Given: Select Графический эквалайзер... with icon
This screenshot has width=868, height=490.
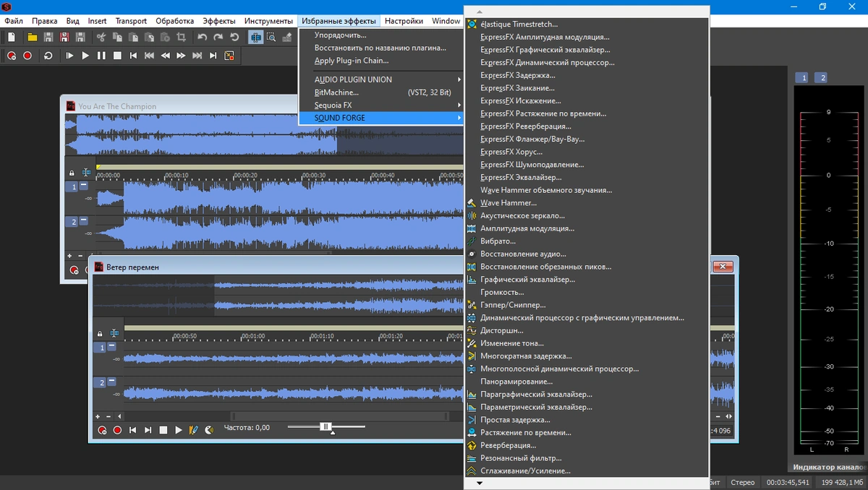Looking at the screenshot, I should pyautogui.click(x=587, y=280).
